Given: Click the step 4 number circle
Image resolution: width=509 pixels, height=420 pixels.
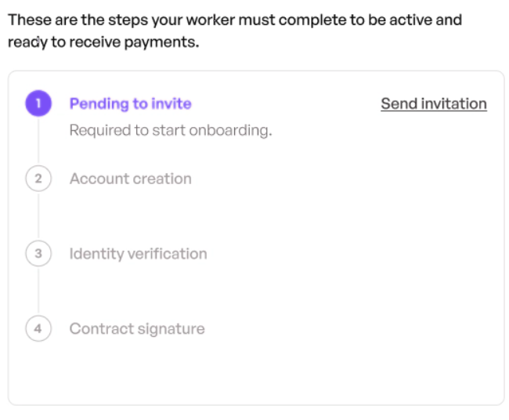Looking at the screenshot, I should (x=38, y=328).
